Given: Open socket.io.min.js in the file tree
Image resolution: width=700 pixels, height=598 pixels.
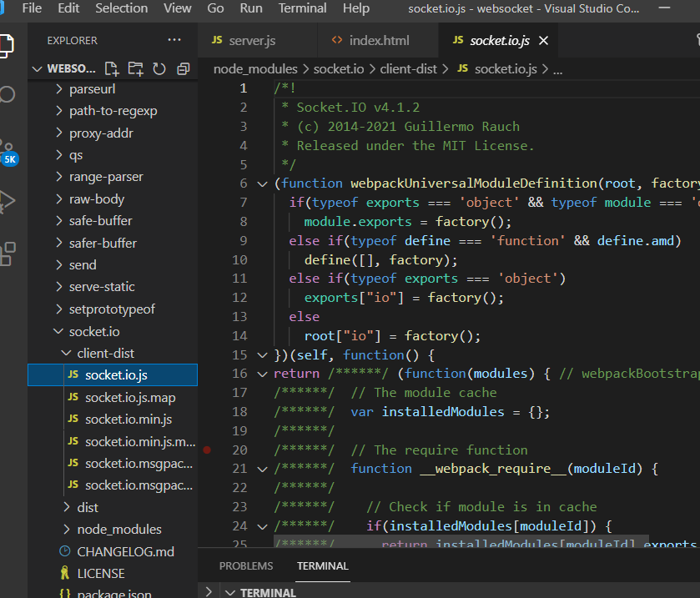Looking at the screenshot, I should pyautogui.click(x=128, y=419).
